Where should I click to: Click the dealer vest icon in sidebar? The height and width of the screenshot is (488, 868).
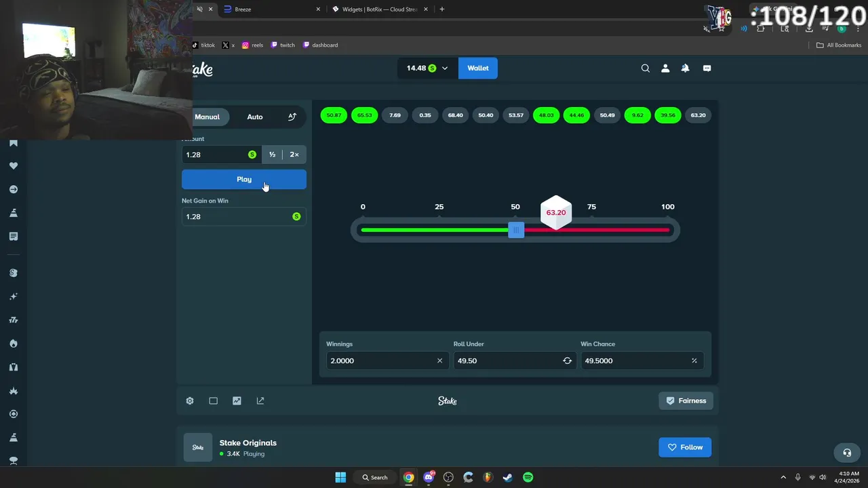click(13, 367)
